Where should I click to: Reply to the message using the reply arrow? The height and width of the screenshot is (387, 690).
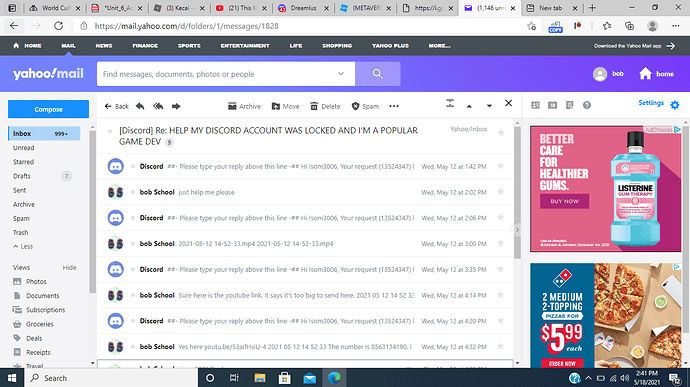click(140, 106)
